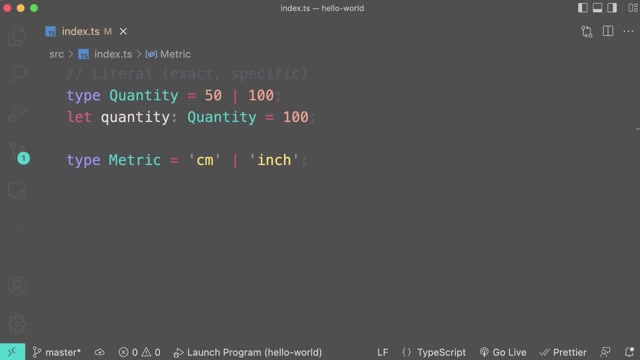Open the errors and warnings count
Viewport: 640px width, 360px height.
tap(139, 352)
